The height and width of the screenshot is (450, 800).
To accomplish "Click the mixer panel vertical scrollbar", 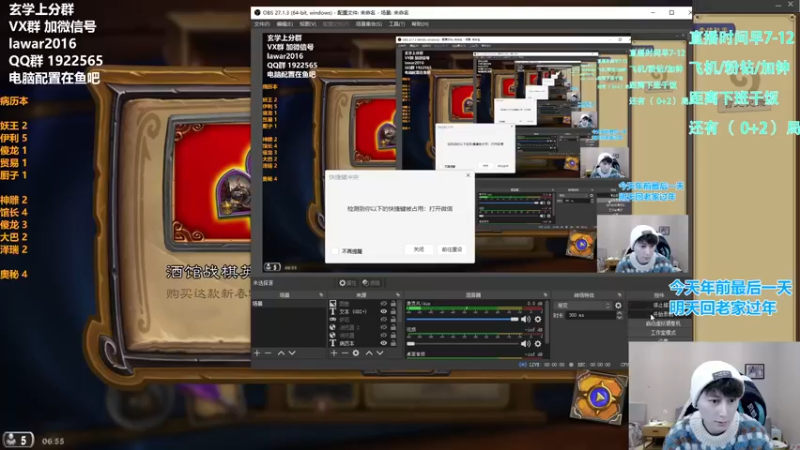I will pos(547,321).
